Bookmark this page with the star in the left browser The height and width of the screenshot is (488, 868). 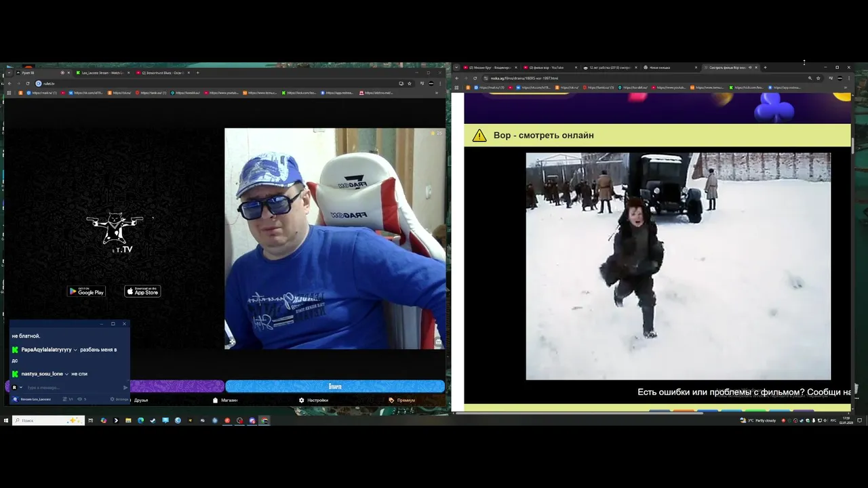(410, 83)
